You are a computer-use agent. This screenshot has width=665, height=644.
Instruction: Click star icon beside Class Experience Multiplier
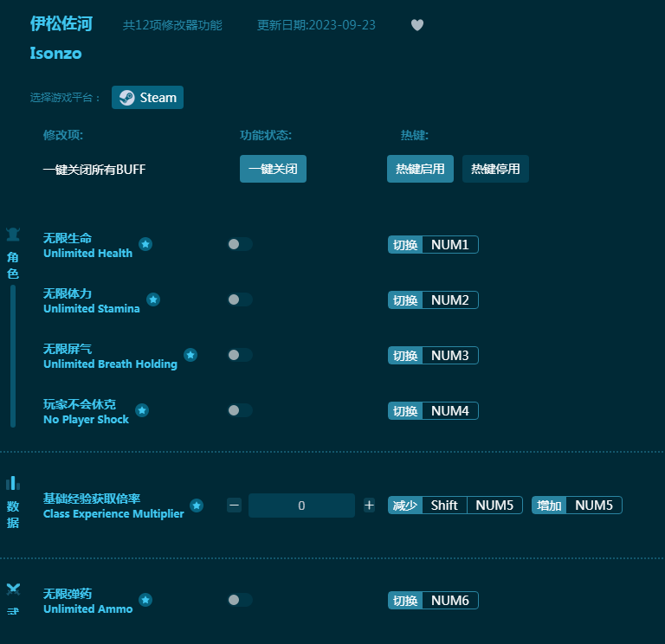tap(197, 506)
